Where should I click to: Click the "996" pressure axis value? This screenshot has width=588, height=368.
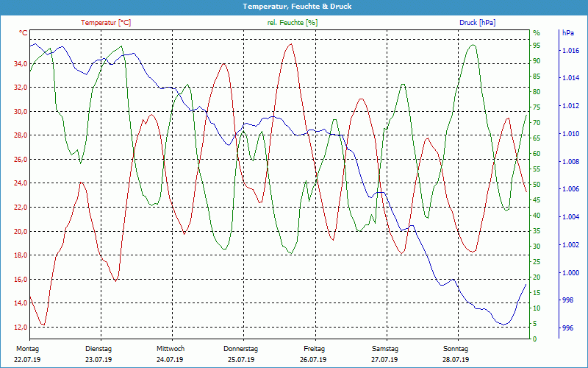tap(567, 328)
